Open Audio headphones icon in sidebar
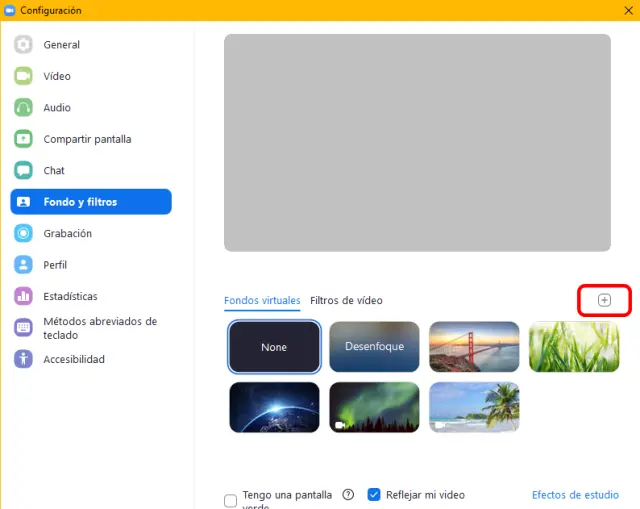 point(24,108)
